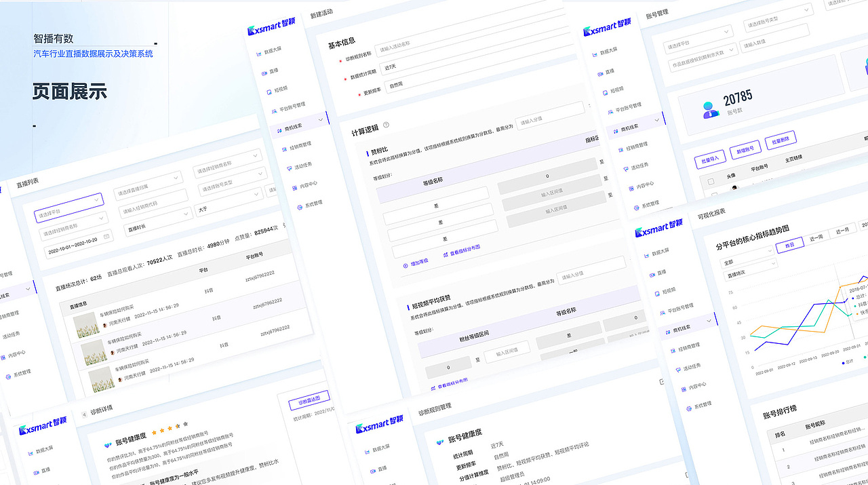Click 增加等级 link under 赞粉比 section
Viewport: 868px width, 485px height.
pos(415,263)
